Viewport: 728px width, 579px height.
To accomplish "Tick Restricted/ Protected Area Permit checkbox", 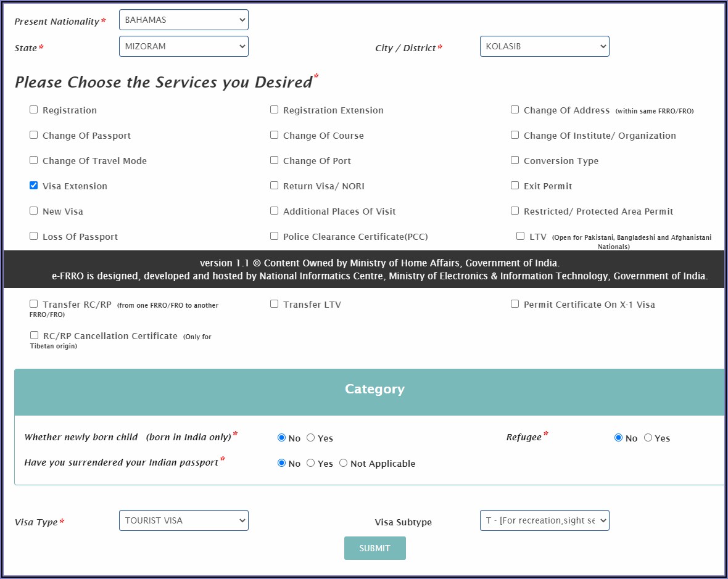I will pyautogui.click(x=515, y=211).
